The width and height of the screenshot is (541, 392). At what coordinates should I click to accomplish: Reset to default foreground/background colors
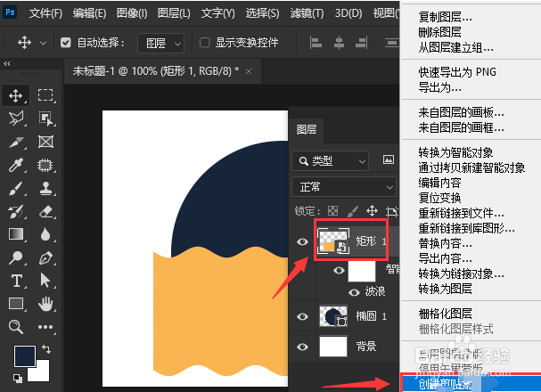click(x=17, y=379)
